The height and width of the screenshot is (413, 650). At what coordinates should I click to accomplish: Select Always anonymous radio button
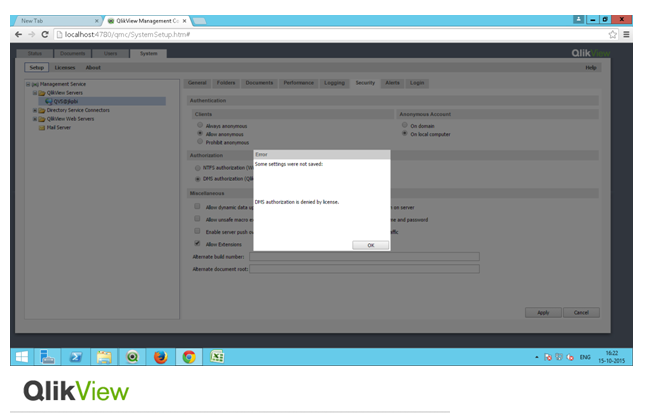200,125
